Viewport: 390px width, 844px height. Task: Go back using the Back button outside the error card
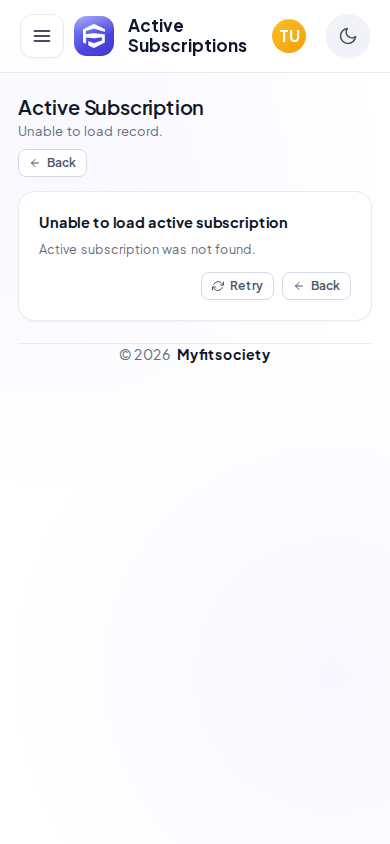(x=53, y=163)
